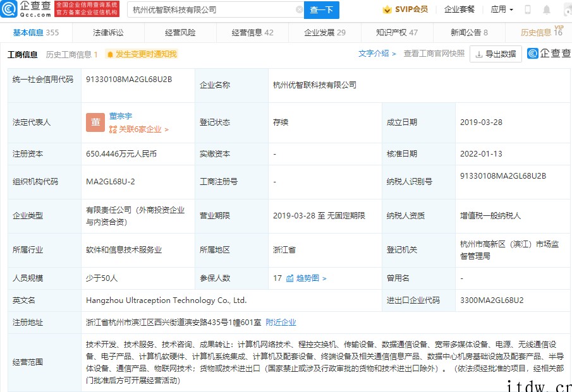Open the 新闻公告 8 tab

pyautogui.click(x=469, y=32)
